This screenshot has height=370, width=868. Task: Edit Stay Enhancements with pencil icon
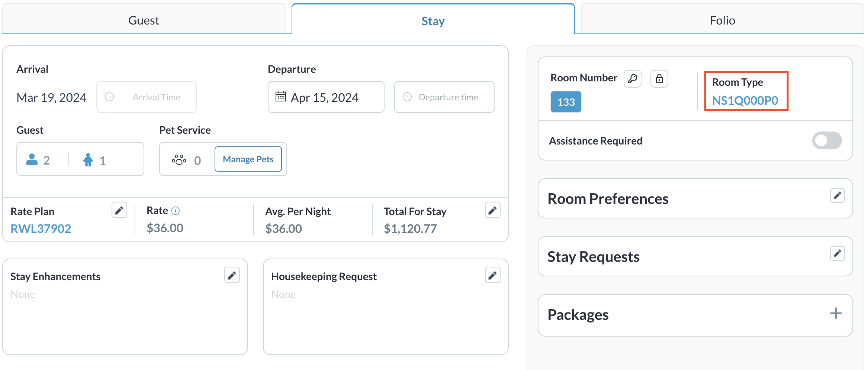[x=232, y=275]
